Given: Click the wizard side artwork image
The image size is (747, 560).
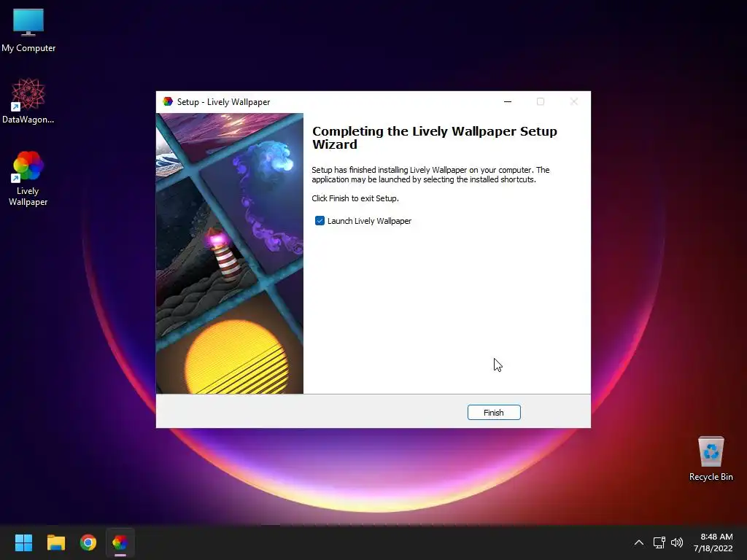Looking at the screenshot, I should 230,253.
